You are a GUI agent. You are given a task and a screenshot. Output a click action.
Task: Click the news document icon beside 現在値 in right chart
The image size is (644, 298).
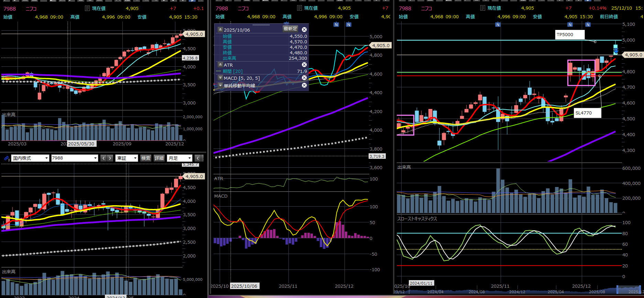point(483,8)
